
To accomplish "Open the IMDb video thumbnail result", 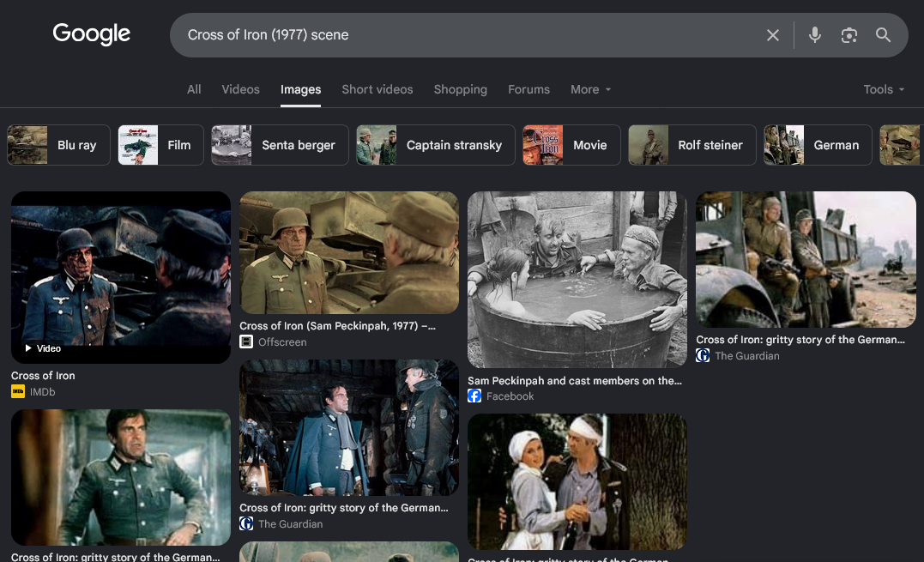I will click(121, 277).
